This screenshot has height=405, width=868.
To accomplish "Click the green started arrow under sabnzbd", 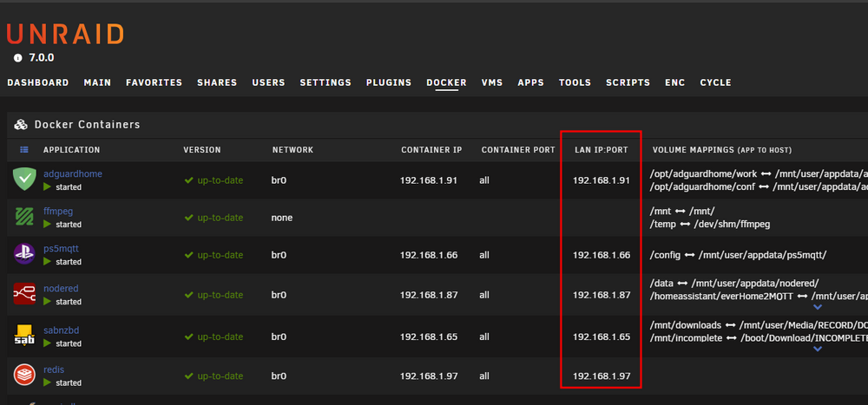I will click(47, 343).
